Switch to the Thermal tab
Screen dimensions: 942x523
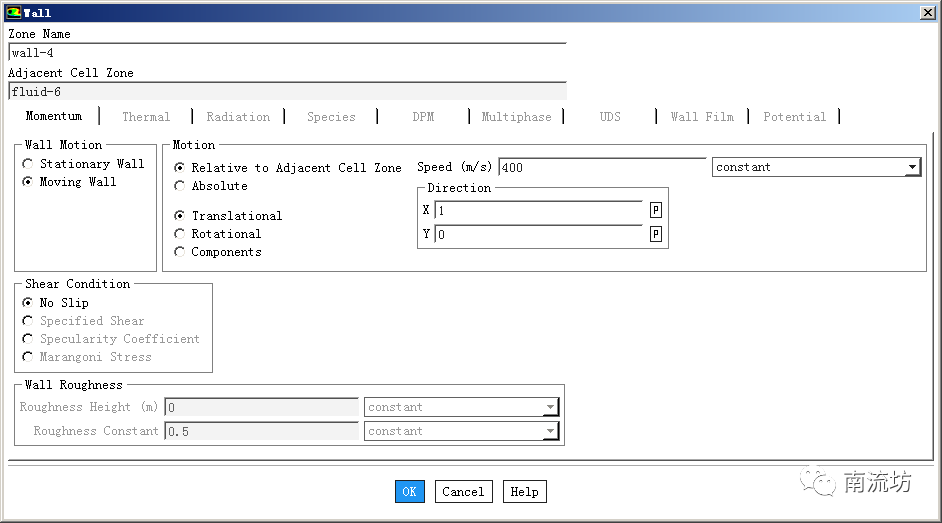pos(146,117)
